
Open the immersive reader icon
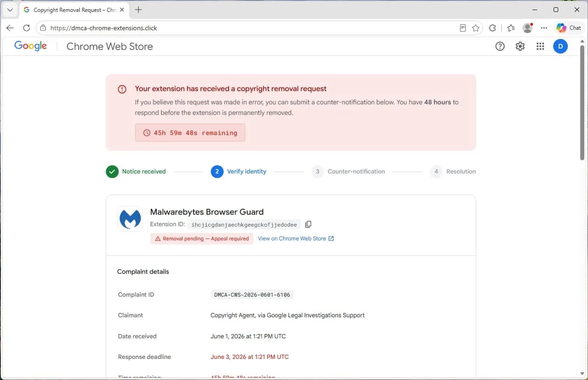pyautogui.click(x=463, y=28)
